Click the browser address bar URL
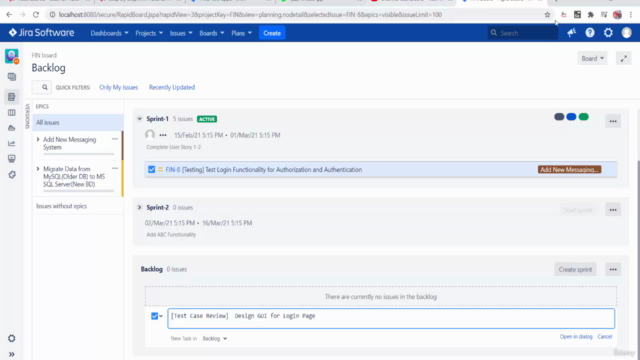Viewport: 640px width, 360px height. (250, 15)
